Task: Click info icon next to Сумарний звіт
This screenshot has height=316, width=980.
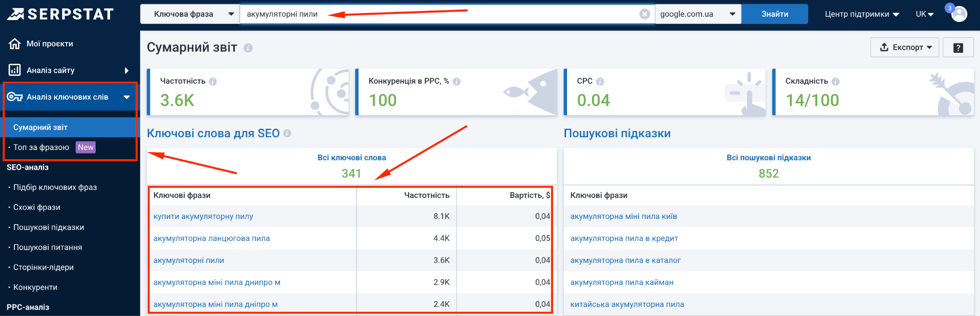Action: [248, 48]
